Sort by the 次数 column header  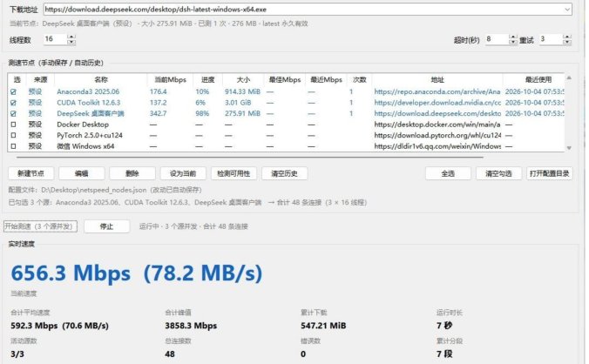point(360,79)
